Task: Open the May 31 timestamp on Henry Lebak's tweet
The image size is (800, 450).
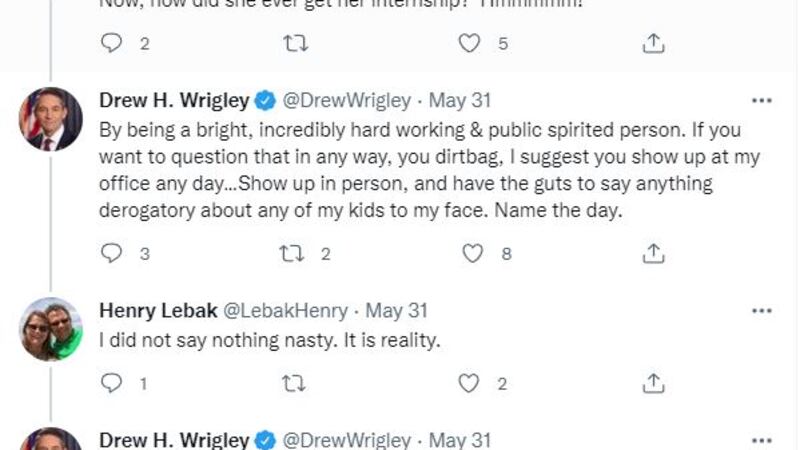Action: coord(397,311)
